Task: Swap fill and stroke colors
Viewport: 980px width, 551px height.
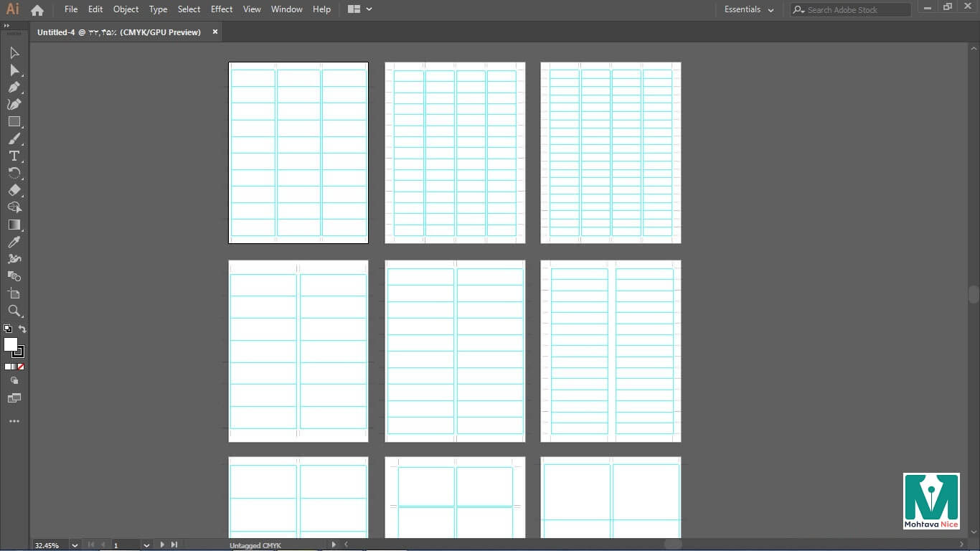Action: pos(22,329)
